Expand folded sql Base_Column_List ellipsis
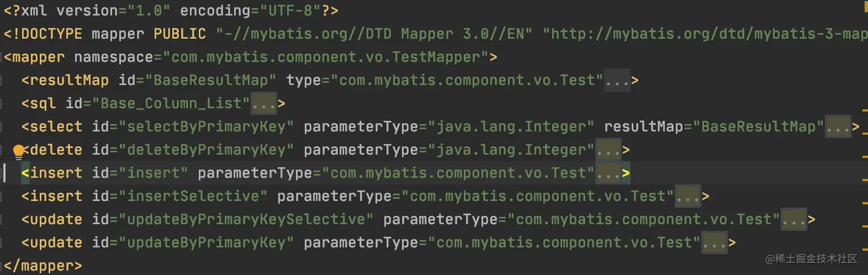Image resolution: width=868 pixels, height=275 pixels. [x=264, y=104]
